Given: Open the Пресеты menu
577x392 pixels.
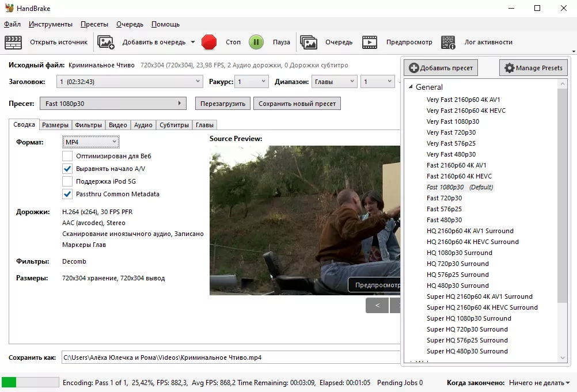Looking at the screenshot, I should 94,24.
